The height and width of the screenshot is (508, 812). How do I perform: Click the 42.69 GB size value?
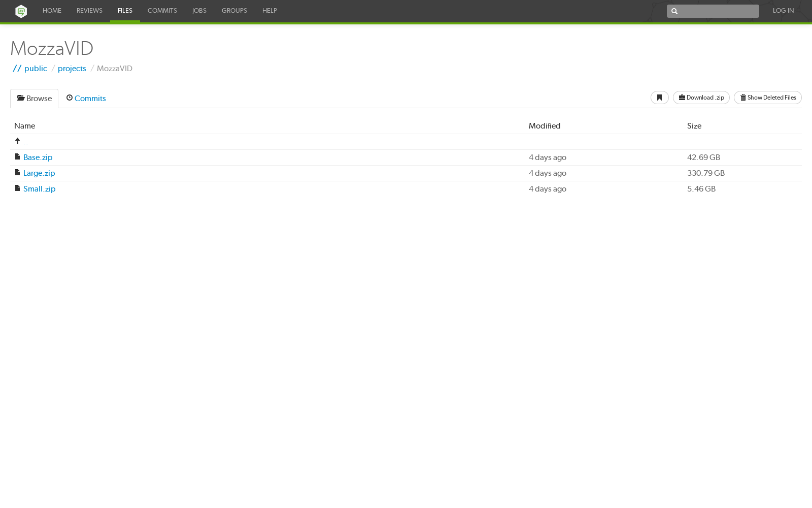click(x=704, y=157)
